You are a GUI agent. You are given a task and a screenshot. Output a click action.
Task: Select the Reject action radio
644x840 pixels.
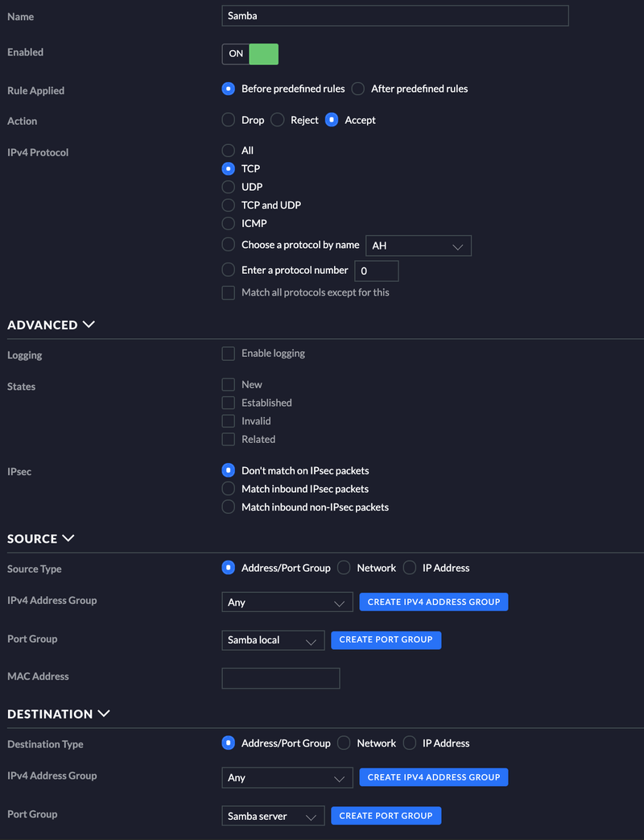pyautogui.click(x=278, y=120)
